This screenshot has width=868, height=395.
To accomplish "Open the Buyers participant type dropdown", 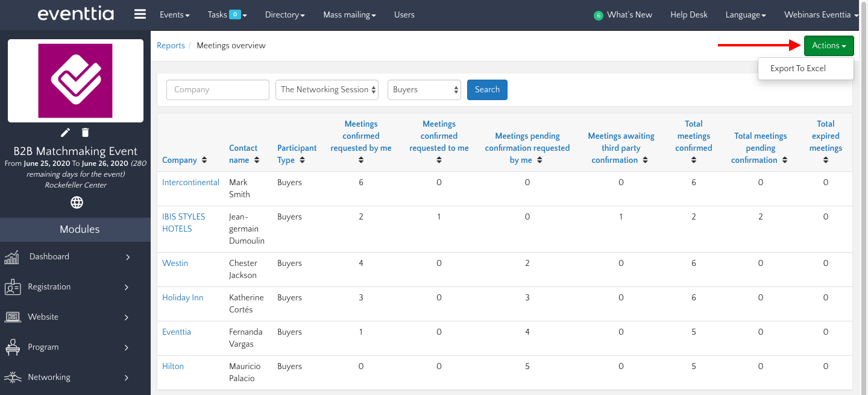I will (424, 90).
